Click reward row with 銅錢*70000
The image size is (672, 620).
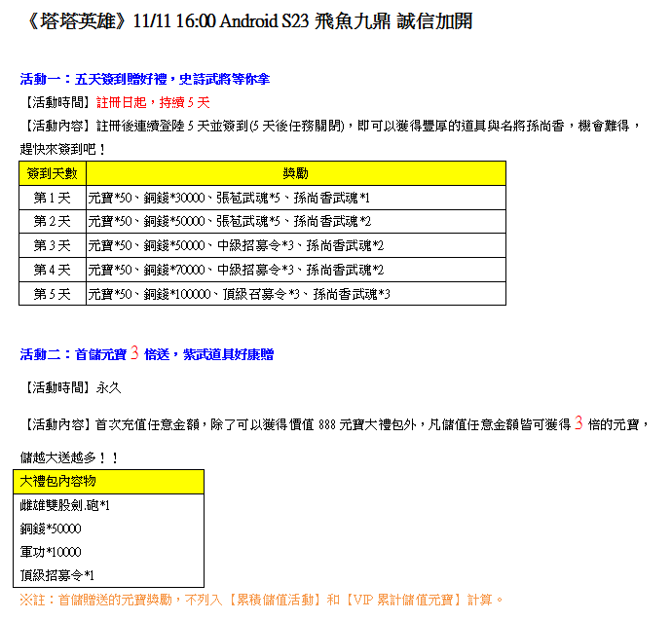point(296,270)
